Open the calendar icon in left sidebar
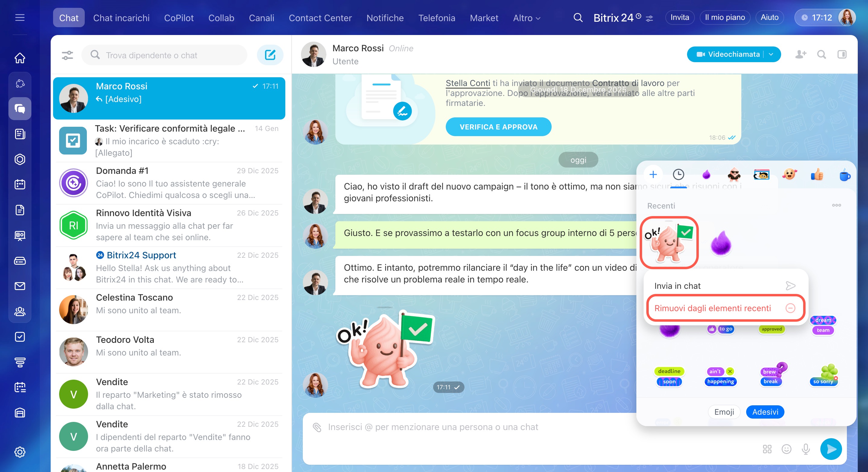This screenshot has height=472, width=868. tap(20, 184)
